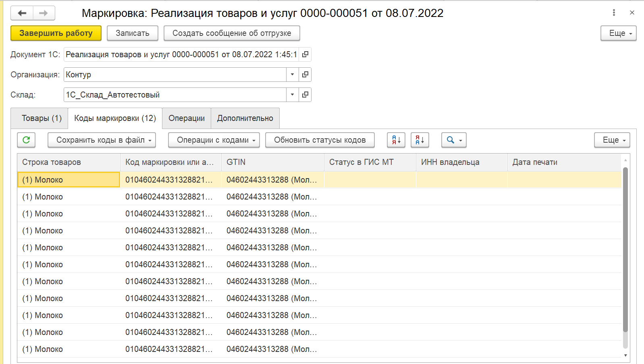Open the three-dot window menu
Image resolution: width=644 pixels, height=364 pixels.
614,12
